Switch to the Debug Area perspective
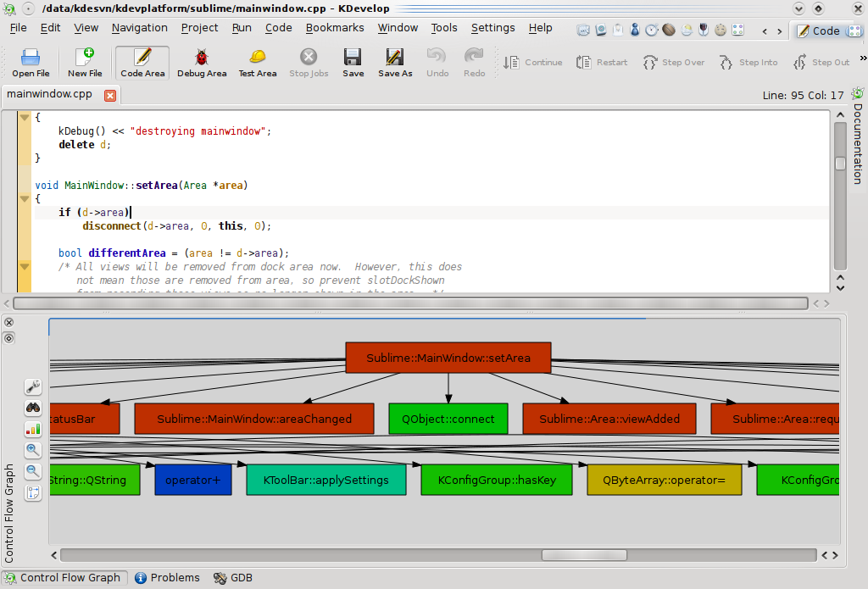This screenshot has height=589, width=868. pos(202,63)
